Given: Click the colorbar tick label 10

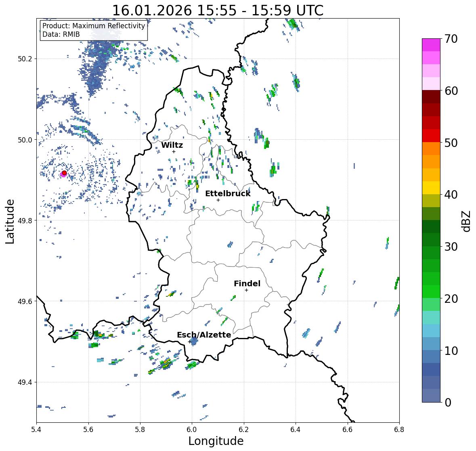Looking at the screenshot, I should pyautogui.click(x=451, y=350).
